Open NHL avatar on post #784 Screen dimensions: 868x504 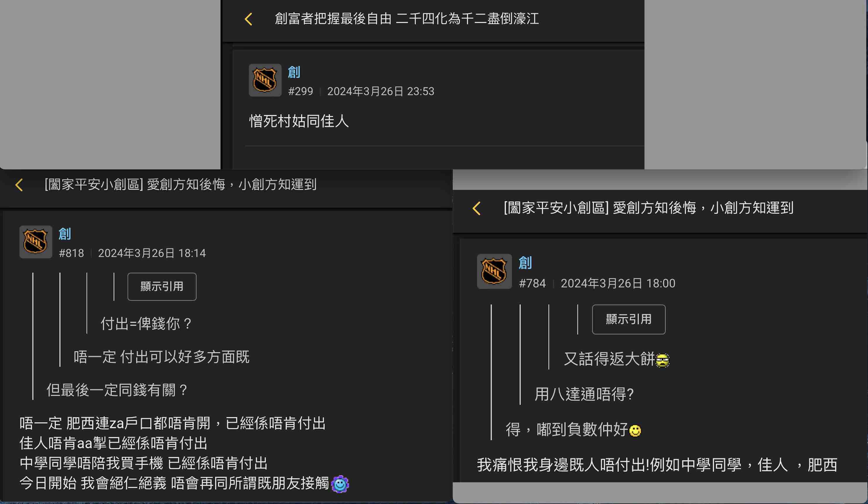coord(494,271)
